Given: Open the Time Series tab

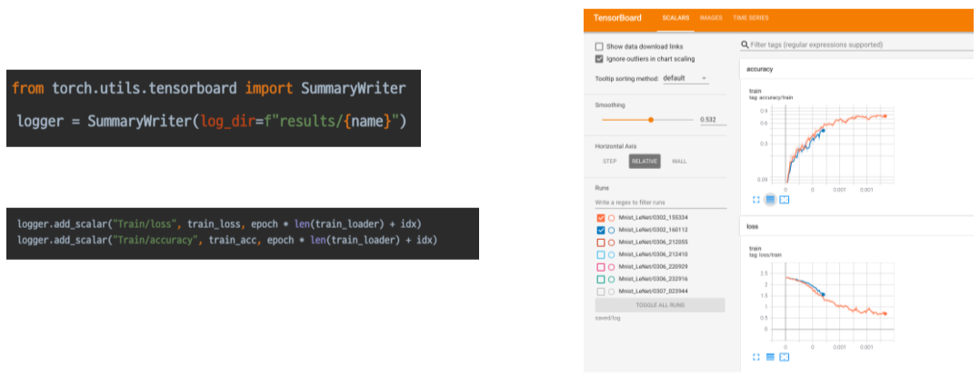Looking at the screenshot, I should tap(752, 18).
